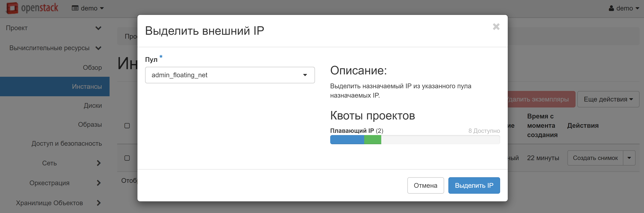Viewport: 644px width, 213px height.
Task: Click the 22 минуты cell
Action: click(x=543, y=158)
